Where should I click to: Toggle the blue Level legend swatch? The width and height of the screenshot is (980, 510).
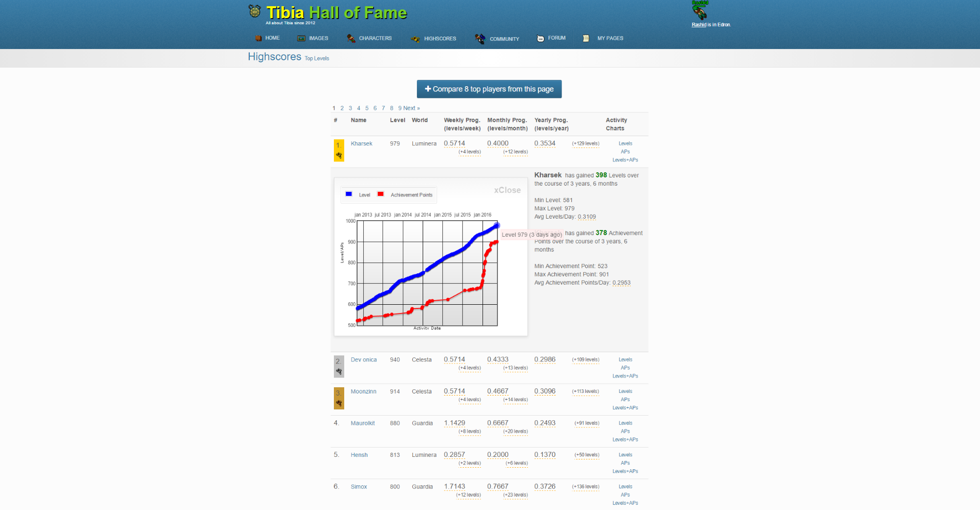(349, 194)
